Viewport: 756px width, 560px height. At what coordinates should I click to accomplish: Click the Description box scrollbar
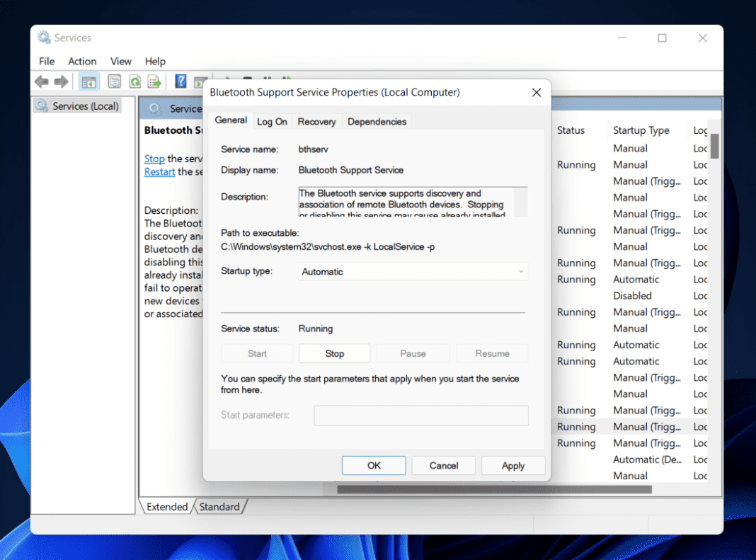521,202
